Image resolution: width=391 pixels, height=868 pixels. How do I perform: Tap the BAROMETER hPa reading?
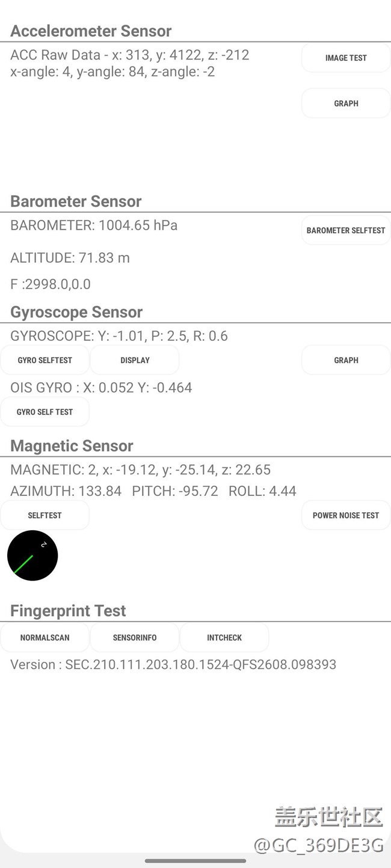94,225
